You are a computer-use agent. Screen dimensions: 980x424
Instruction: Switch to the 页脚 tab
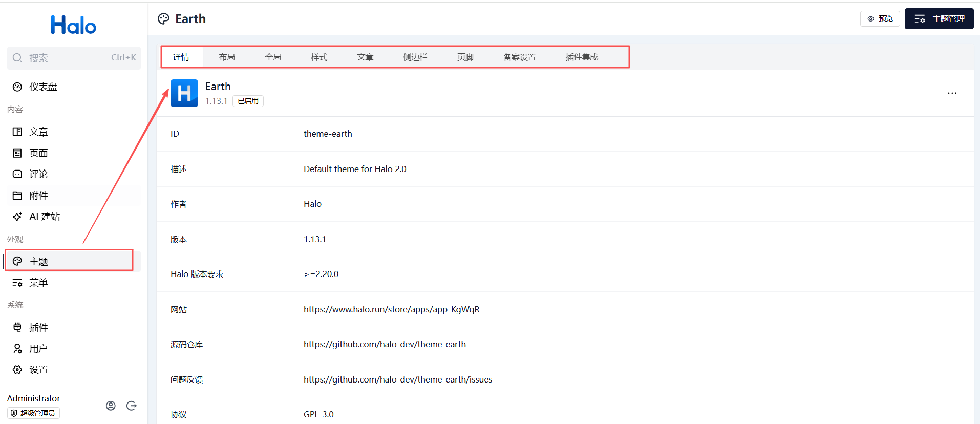coord(465,57)
